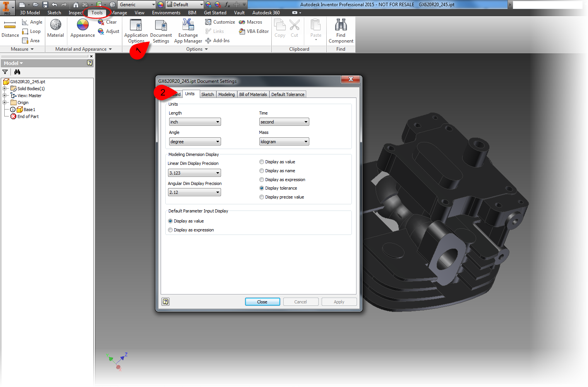This screenshot has height=387, width=588.
Task: Switch to Default Tolerance tab
Action: (x=288, y=94)
